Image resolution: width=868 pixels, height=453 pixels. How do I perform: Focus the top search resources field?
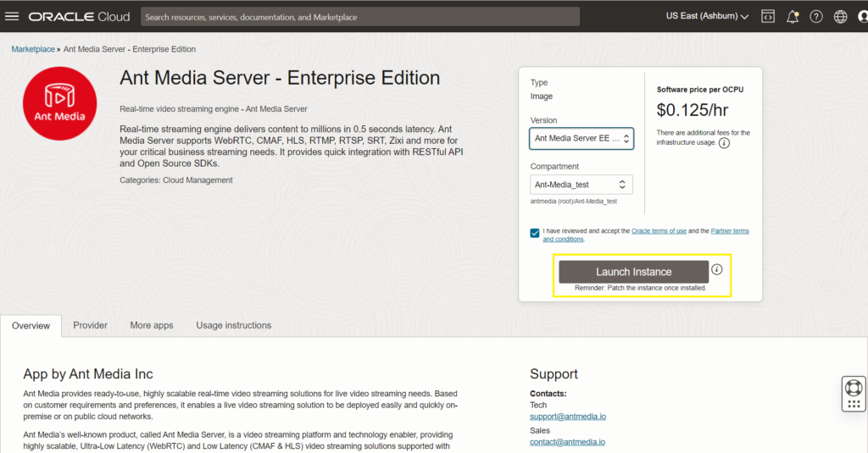(360, 17)
